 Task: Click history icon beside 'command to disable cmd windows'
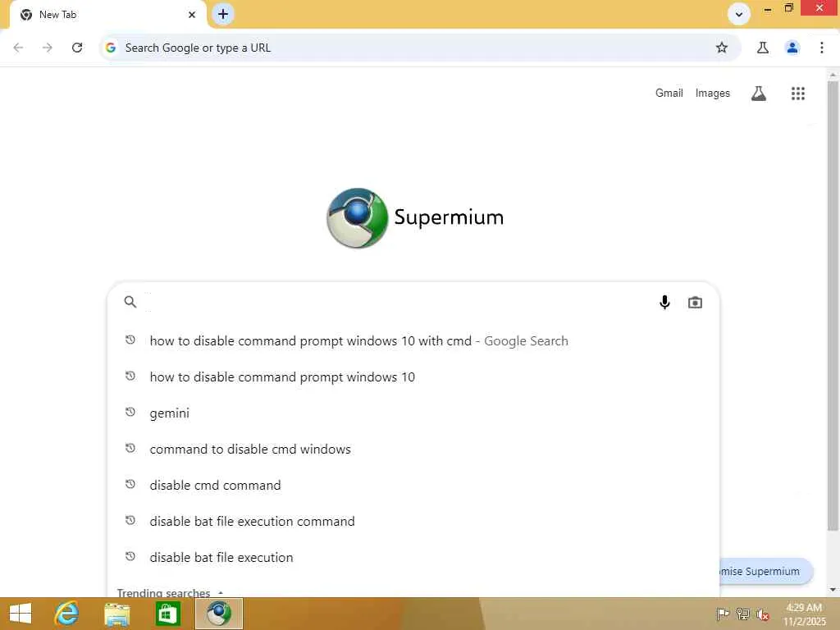[130, 448]
